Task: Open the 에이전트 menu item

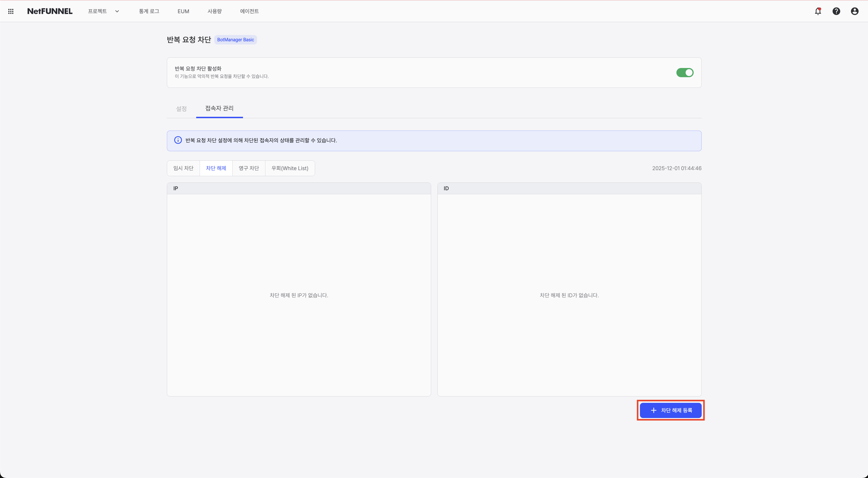Action: tap(249, 11)
